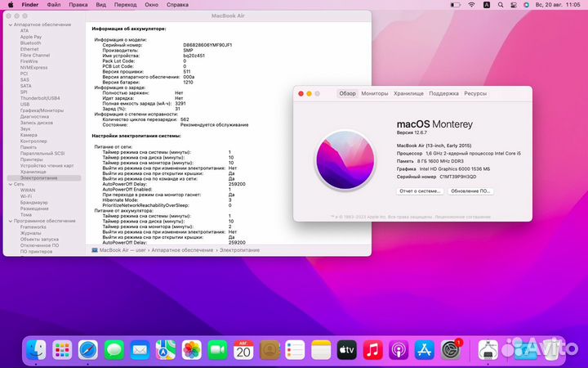Click the battery status icon in the menu bar
This screenshot has height=368, width=588.
[455, 5]
